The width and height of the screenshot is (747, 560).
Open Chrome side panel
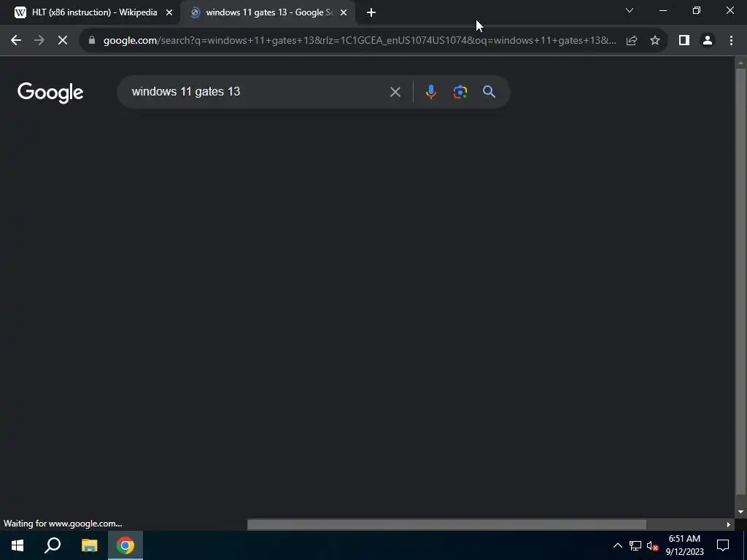pyautogui.click(x=684, y=41)
